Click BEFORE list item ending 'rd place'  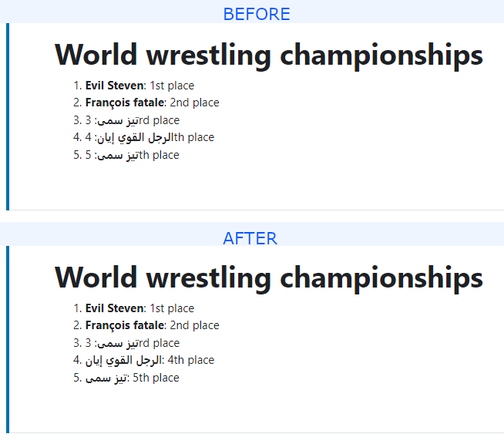(x=132, y=120)
